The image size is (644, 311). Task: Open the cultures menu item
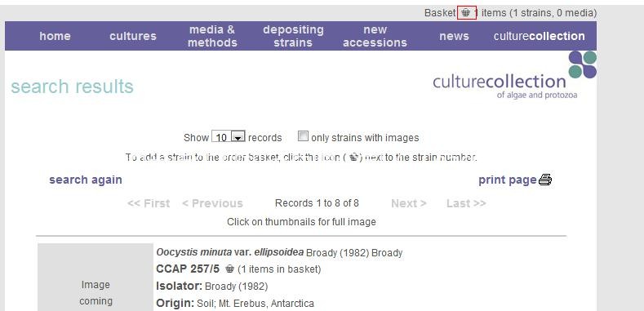(x=133, y=36)
